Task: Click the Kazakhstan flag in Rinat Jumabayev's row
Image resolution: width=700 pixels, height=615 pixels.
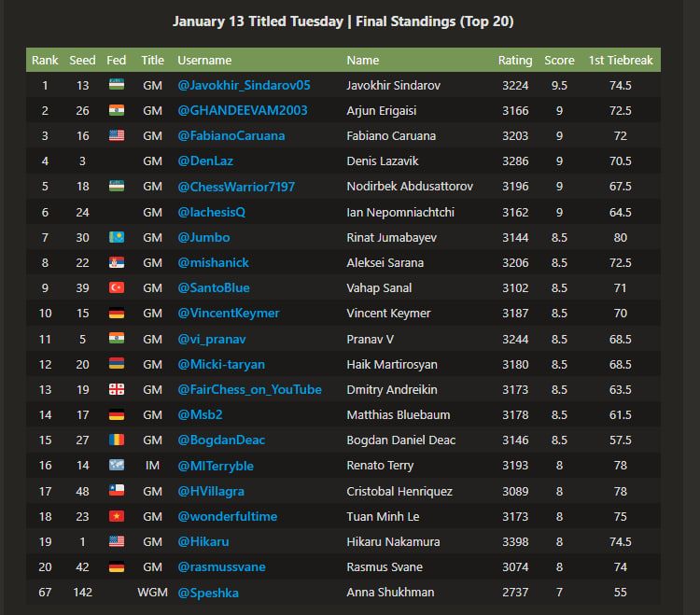Action: 117,237
